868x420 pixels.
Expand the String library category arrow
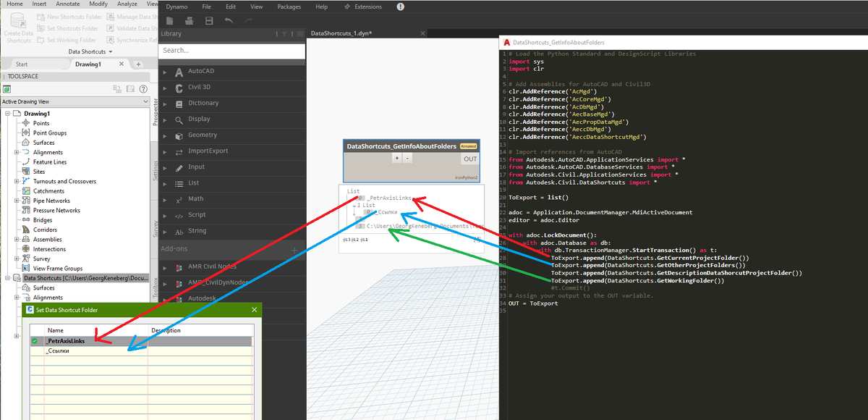click(x=165, y=232)
